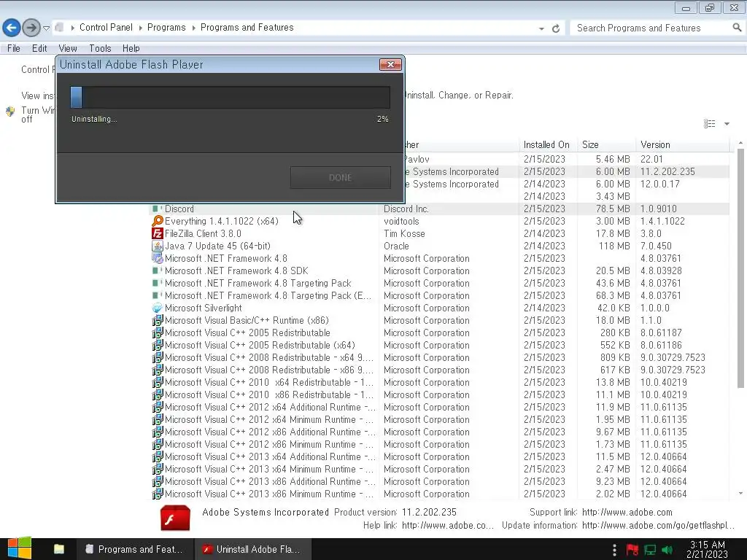Viewport: 747px width, 560px height.
Task: Close the Uninstall Adobe Flash Player dialog
Action: (390, 64)
